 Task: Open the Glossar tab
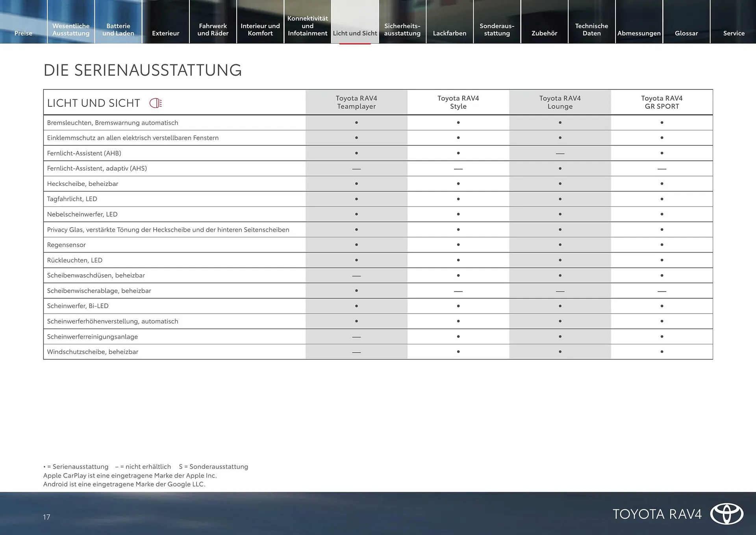(686, 33)
